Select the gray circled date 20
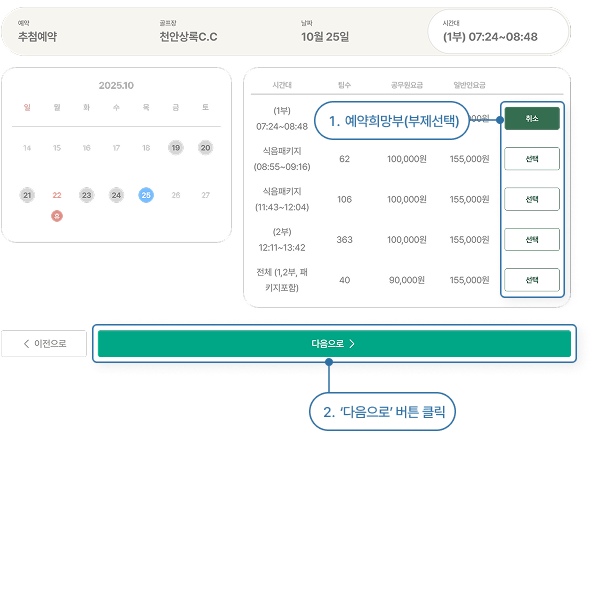Image resolution: width=593 pixels, height=599 pixels. pyautogui.click(x=206, y=147)
